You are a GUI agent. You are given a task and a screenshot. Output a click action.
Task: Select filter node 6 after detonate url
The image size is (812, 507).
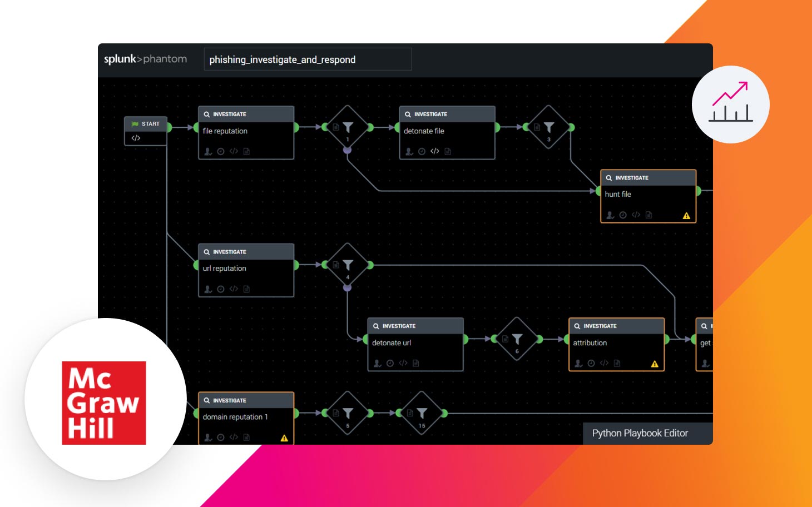point(517,339)
